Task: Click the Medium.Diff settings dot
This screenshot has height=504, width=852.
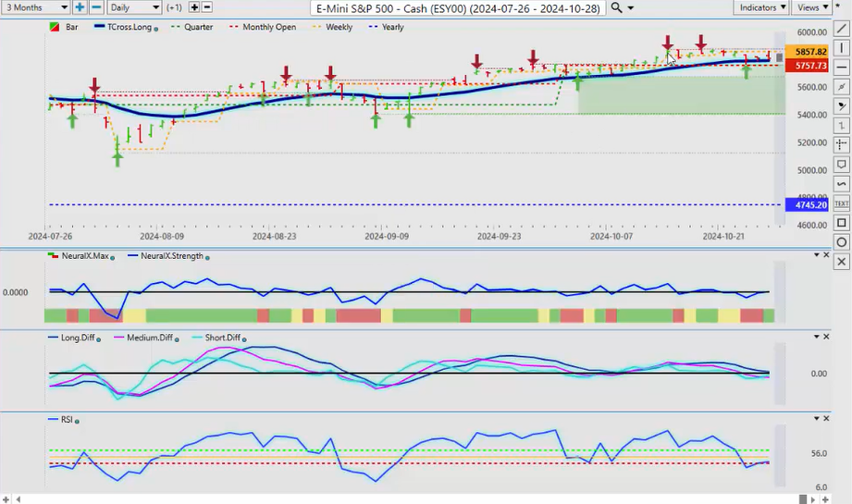Action: (177, 339)
